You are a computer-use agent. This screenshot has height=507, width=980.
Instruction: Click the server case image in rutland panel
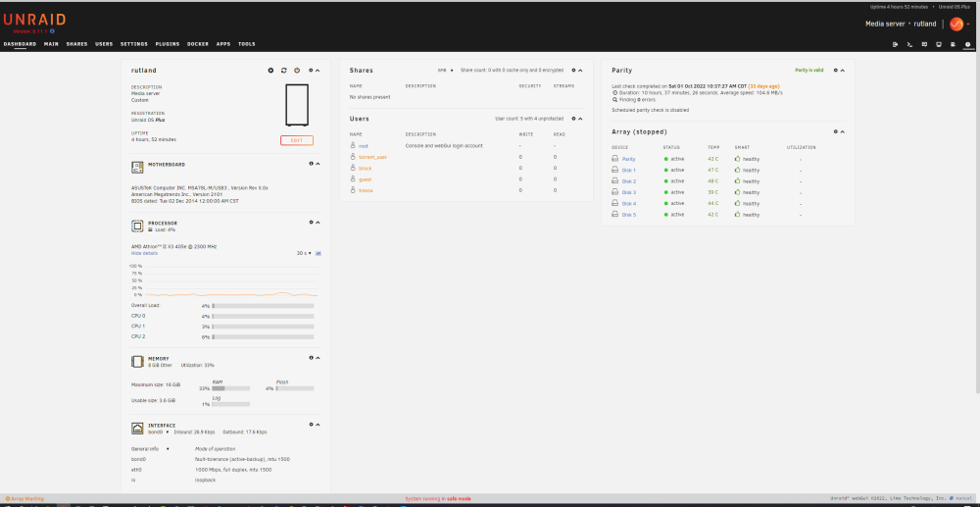coord(297,105)
